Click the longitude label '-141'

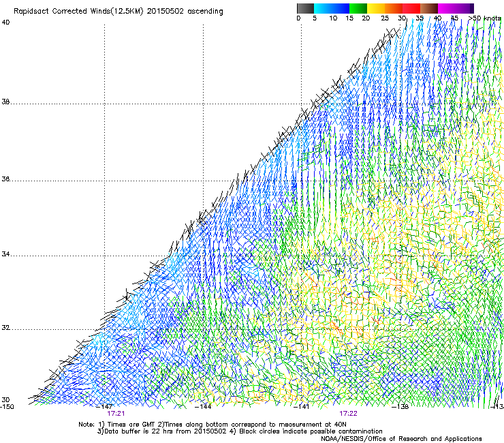(x=302, y=407)
